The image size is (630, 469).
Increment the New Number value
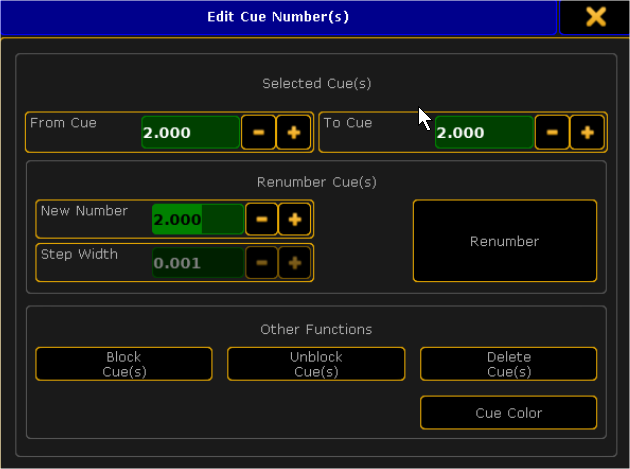295,218
